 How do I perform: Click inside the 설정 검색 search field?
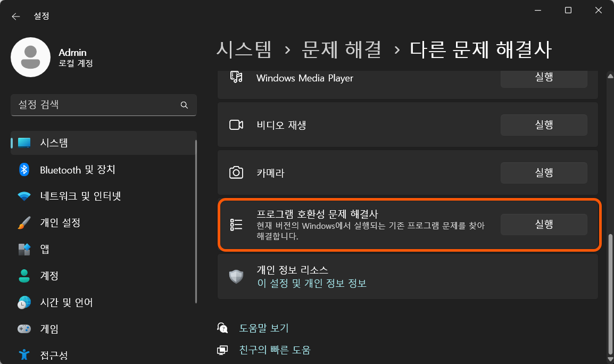(96, 105)
